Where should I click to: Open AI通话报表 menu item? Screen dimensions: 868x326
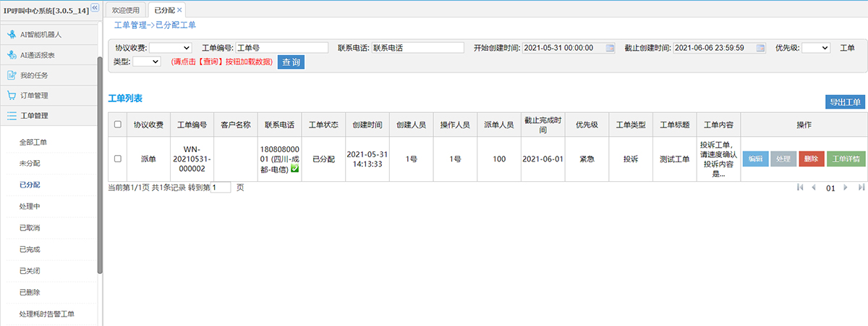[48, 54]
